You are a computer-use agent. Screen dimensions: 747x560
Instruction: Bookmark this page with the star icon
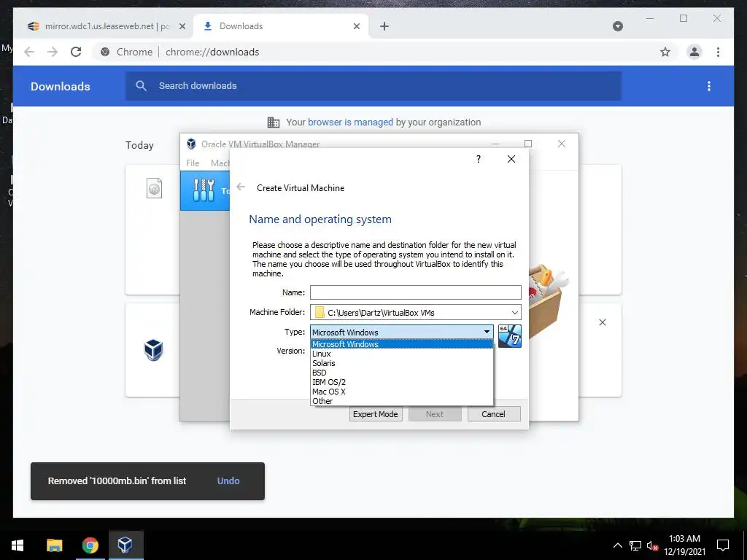tap(665, 52)
